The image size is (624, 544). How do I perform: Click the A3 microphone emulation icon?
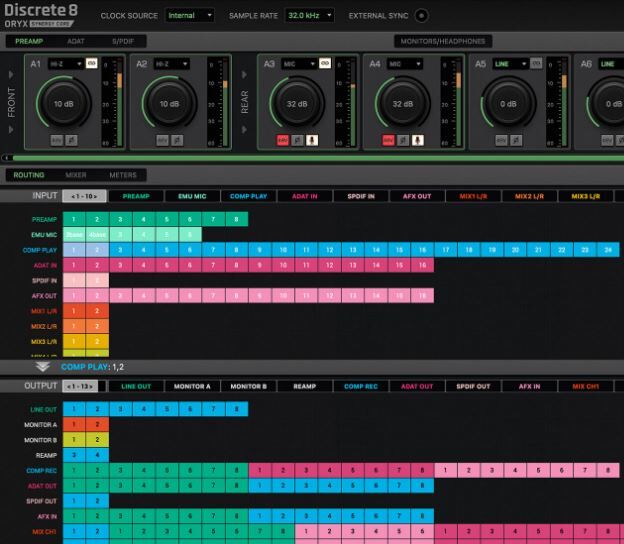312,141
